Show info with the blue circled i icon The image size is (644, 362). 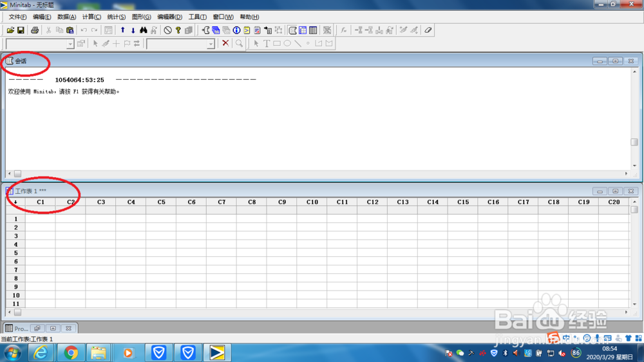pyautogui.click(x=236, y=30)
